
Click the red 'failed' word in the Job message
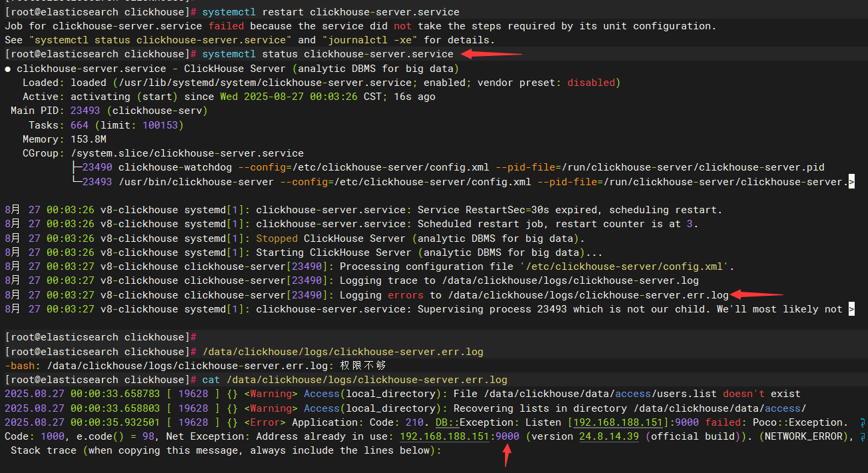point(226,26)
